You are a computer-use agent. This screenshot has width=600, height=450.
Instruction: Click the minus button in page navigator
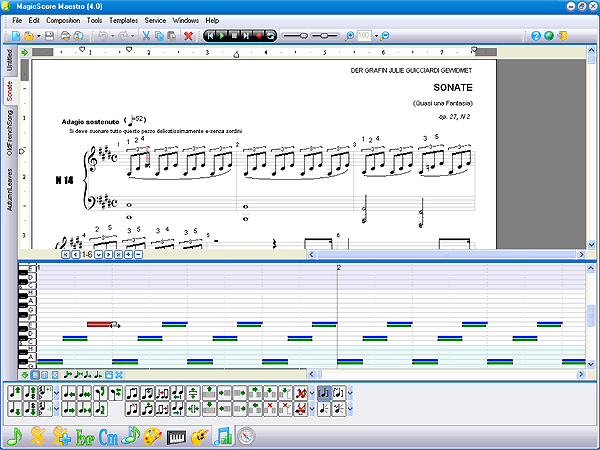pos(139,254)
